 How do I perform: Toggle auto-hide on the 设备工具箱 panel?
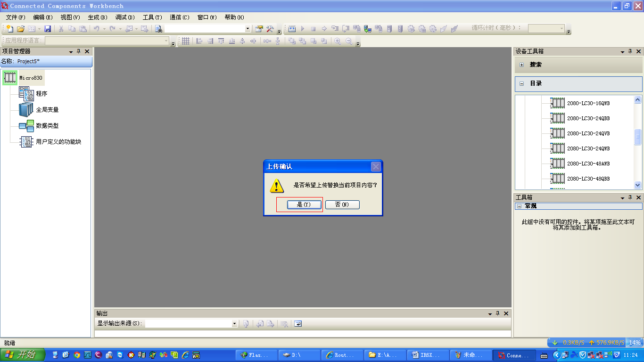point(630,51)
